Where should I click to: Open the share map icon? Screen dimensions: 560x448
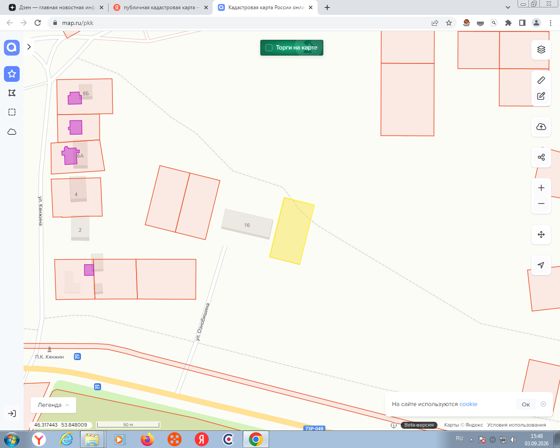541,157
